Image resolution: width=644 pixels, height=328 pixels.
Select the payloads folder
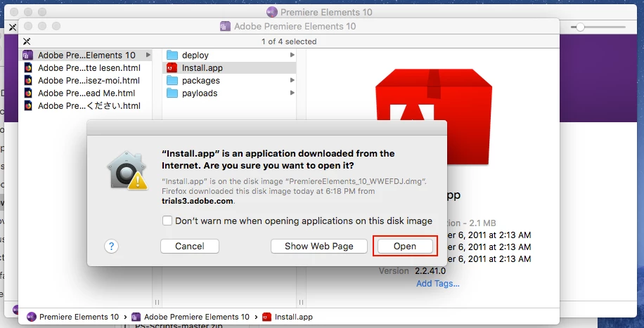[x=229, y=93]
